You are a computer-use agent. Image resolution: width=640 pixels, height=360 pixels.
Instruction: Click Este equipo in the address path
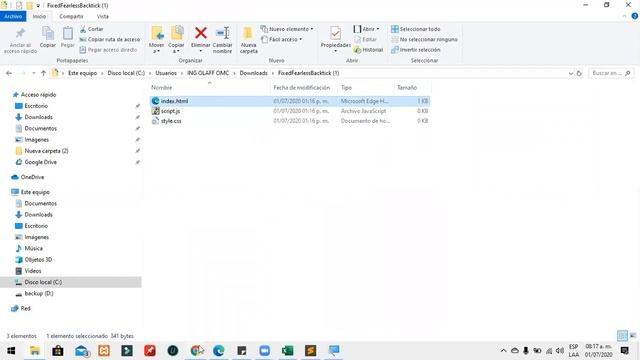coord(82,73)
